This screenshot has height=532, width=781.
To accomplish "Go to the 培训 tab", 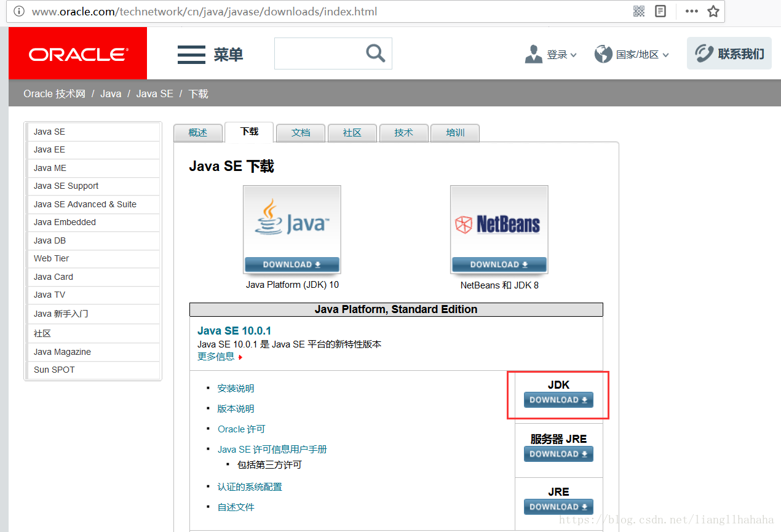I will 455,133.
